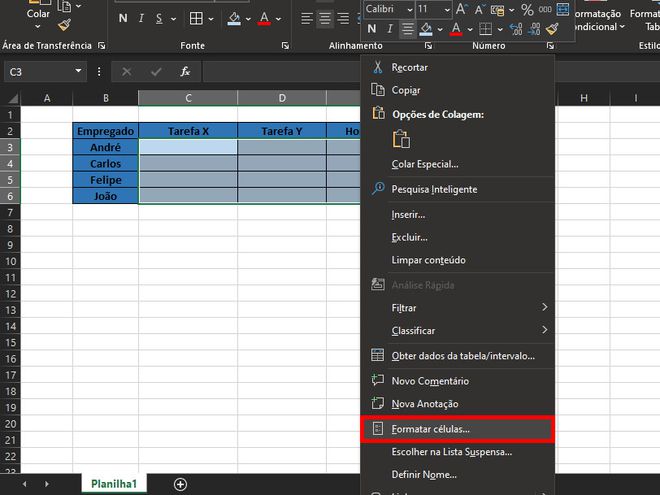
Task: Choose Colar Especial... from the context menu
Action: 458,164
